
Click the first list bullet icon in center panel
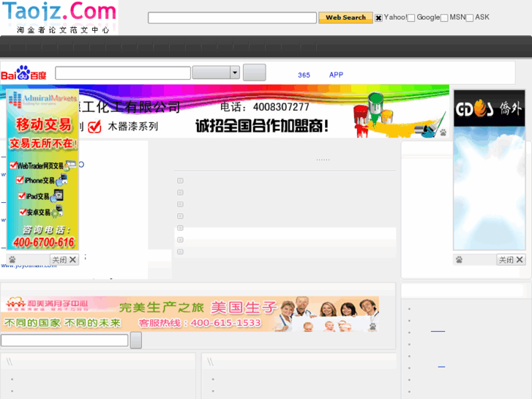[180, 181]
